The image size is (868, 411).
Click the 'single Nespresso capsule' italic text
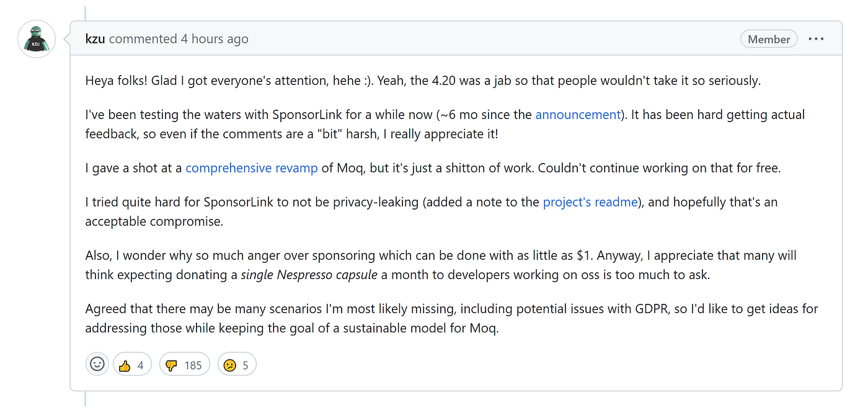309,275
